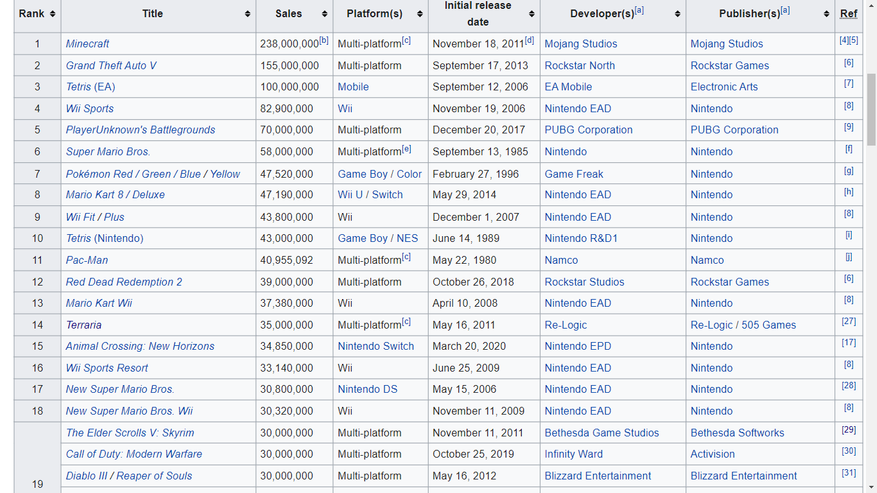Visit the Bethesda Softworks link
Image resolution: width=877 pixels, height=493 pixels.
click(737, 433)
